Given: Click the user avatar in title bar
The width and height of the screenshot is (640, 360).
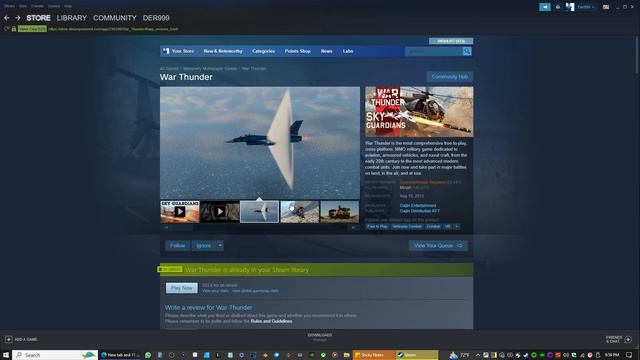Looking at the screenshot, I should coord(570,7).
